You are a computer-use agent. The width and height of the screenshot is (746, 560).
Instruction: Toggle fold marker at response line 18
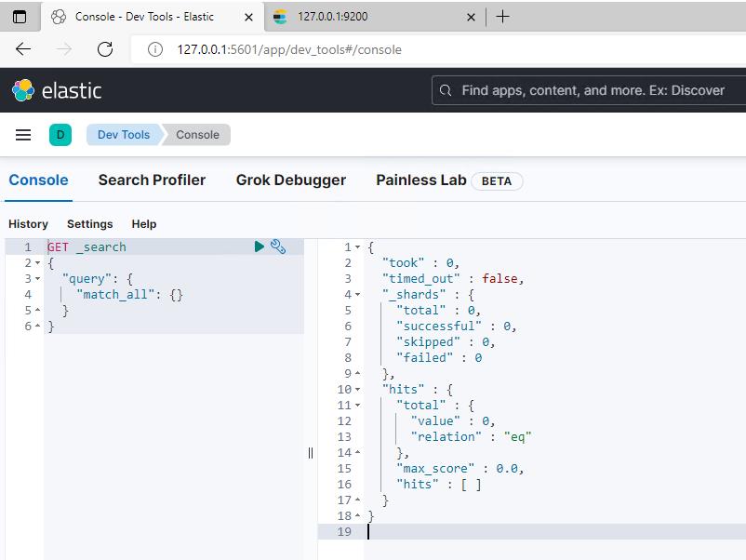pos(357,515)
